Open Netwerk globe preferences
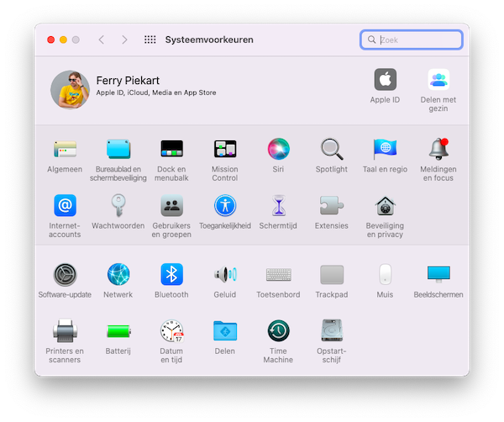Screen dimensions: 504x422 pyautogui.click(x=118, y=274)
